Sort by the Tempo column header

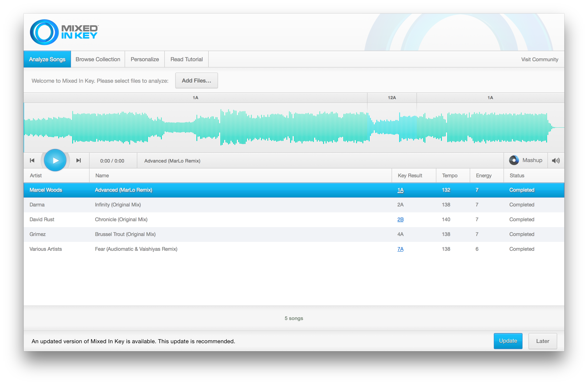[453, 176]
